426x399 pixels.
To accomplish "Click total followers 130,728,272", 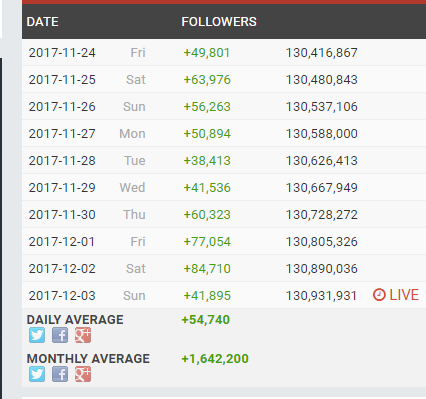I will [x=322, y=215].
